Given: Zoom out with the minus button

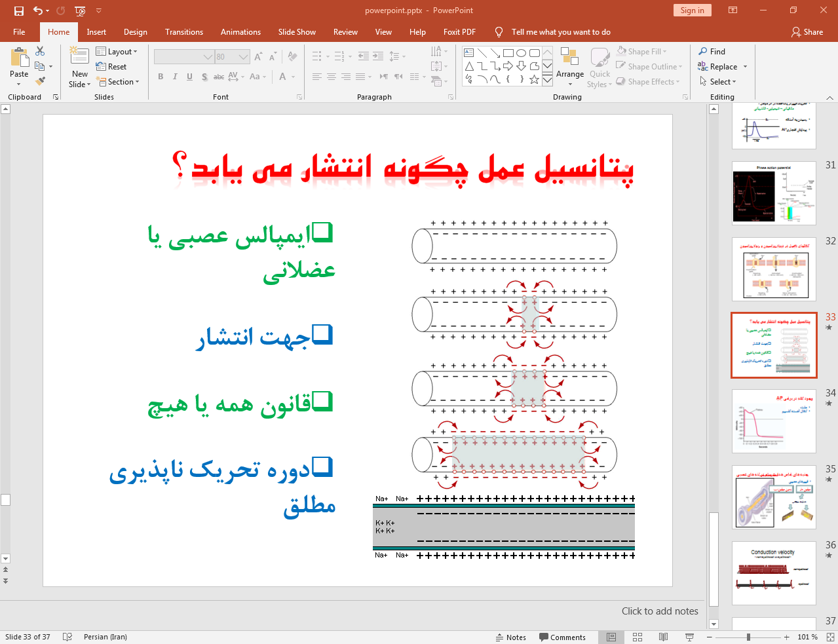Looking at the screenshot, I should [x=710, y=637].
